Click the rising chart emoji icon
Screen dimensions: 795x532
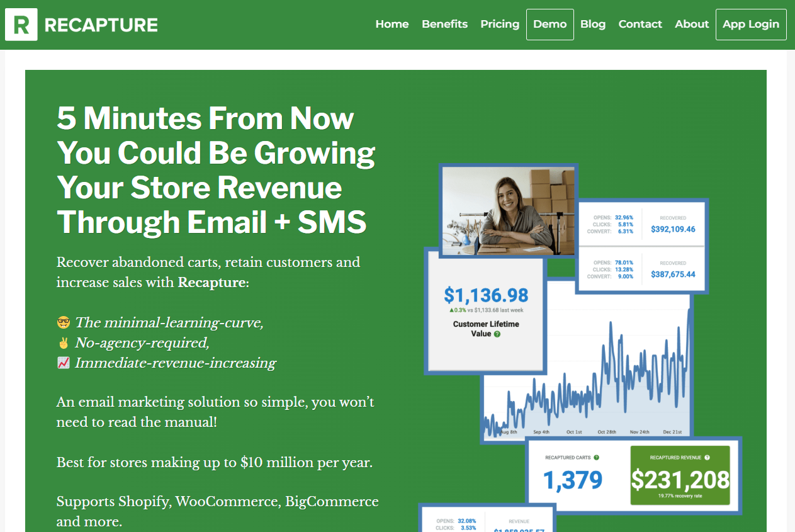coord(64,363)
